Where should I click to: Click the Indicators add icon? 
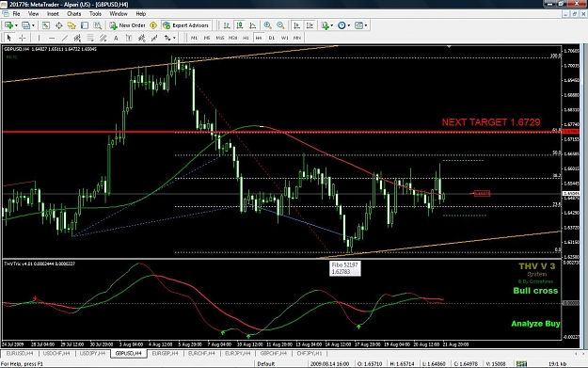pos(325,25)
